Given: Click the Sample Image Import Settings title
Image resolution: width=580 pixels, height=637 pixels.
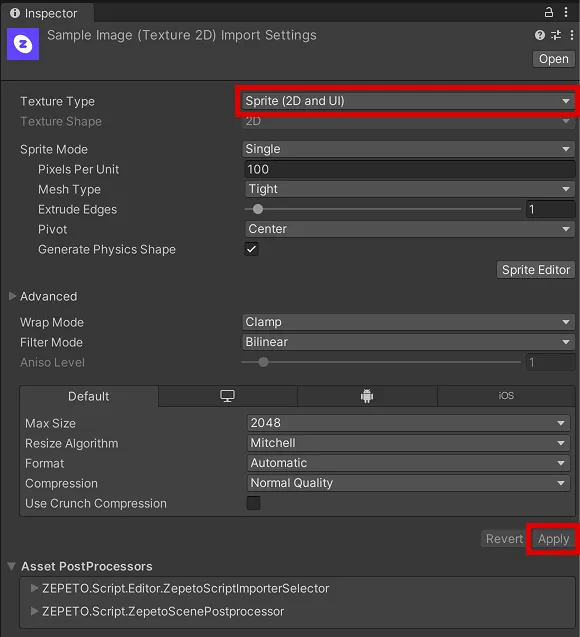Looking at the screenshot, I should click(x=182, y=35).
